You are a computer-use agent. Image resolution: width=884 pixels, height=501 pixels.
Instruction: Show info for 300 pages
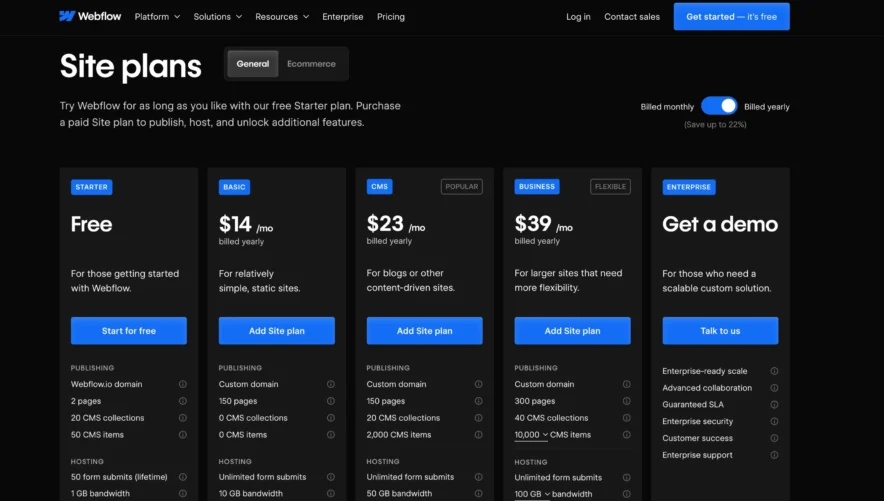pyautogui.click(x=626, y=401)
